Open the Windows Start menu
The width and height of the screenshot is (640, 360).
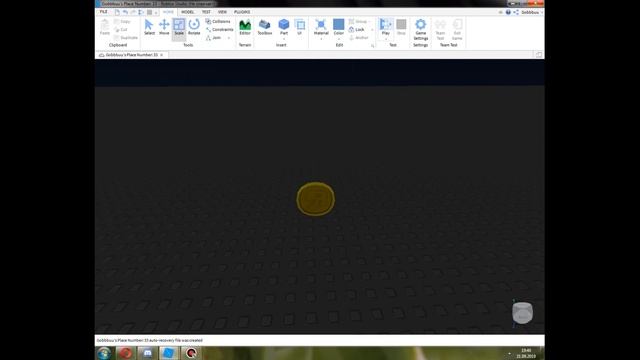(x=104, y=353)
